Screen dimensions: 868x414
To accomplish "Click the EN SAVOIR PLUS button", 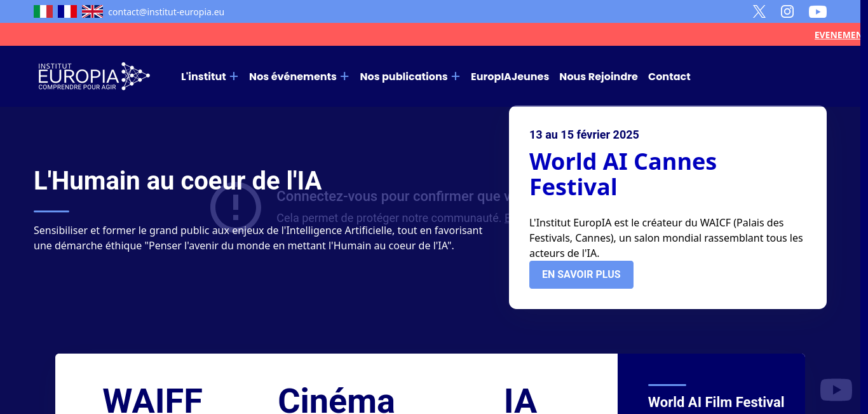I will click(x=581, y=275).
